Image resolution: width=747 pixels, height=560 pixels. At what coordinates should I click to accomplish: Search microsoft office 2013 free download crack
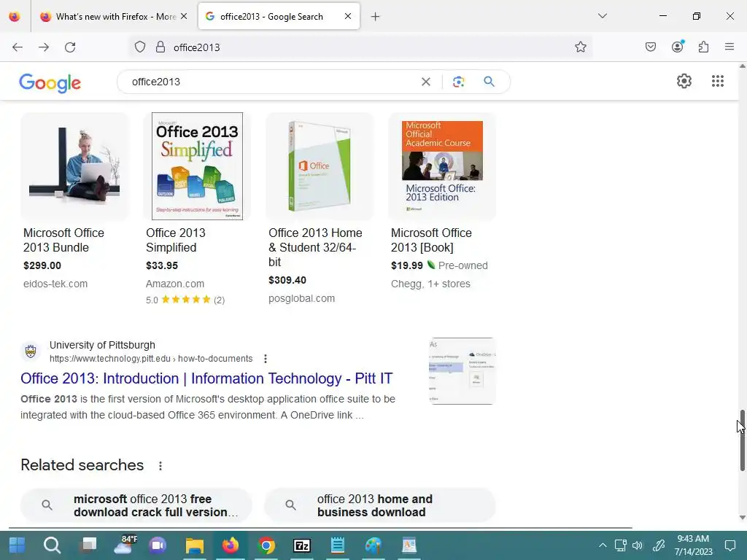click(136, 505)
